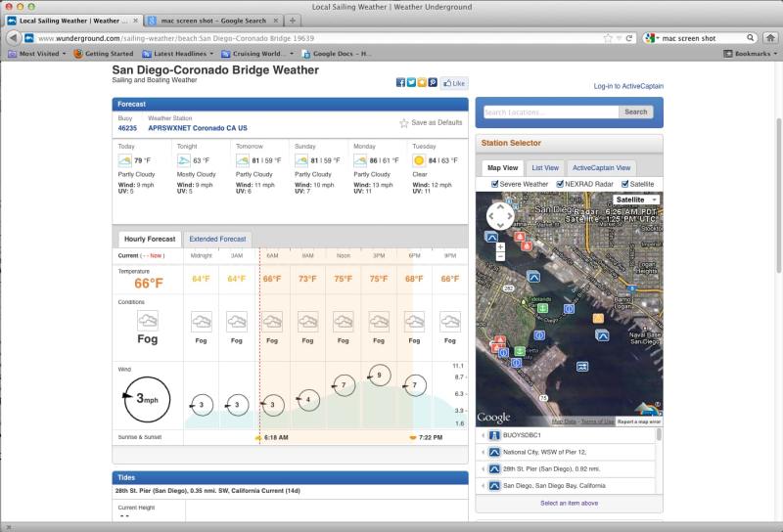Click the 66°F current temperature value
This screenshot has height=532, width=783.
tap(149, 284)
